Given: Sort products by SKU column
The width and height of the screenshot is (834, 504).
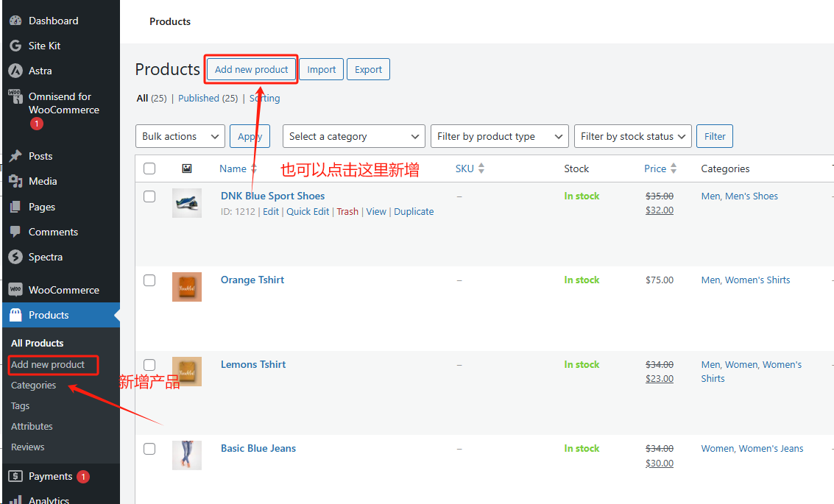Looking at the screenshot, I should [470, 168].
